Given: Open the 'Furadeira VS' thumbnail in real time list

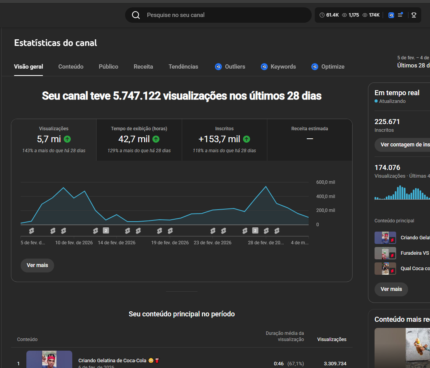Looking at the screenshot, I should coord(385,253).
